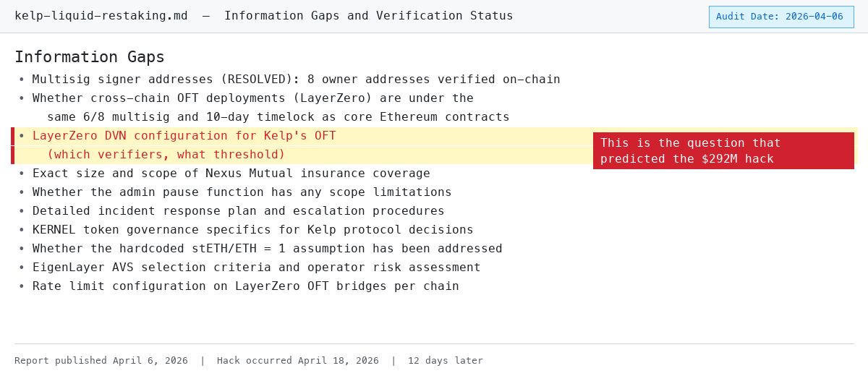Select the EigenLayer AVS selection criteria item
This screenshot has width=868, height=376.
(x=256, y=268)
